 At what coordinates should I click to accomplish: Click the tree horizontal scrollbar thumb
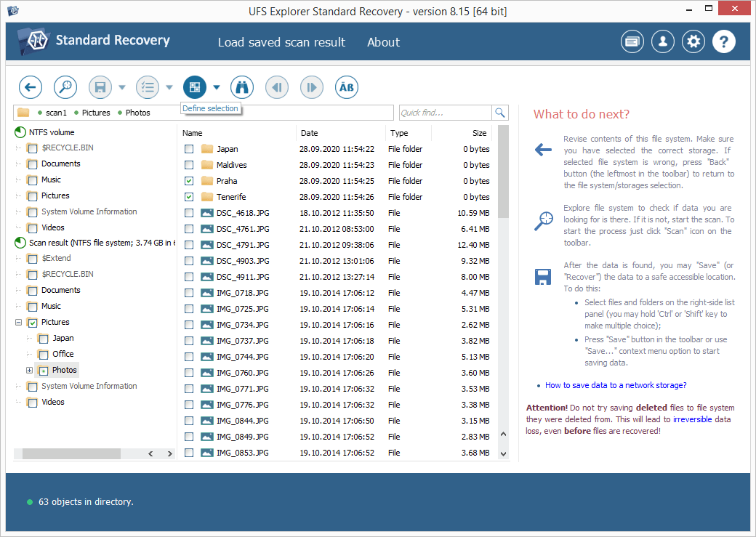[71, 453]
